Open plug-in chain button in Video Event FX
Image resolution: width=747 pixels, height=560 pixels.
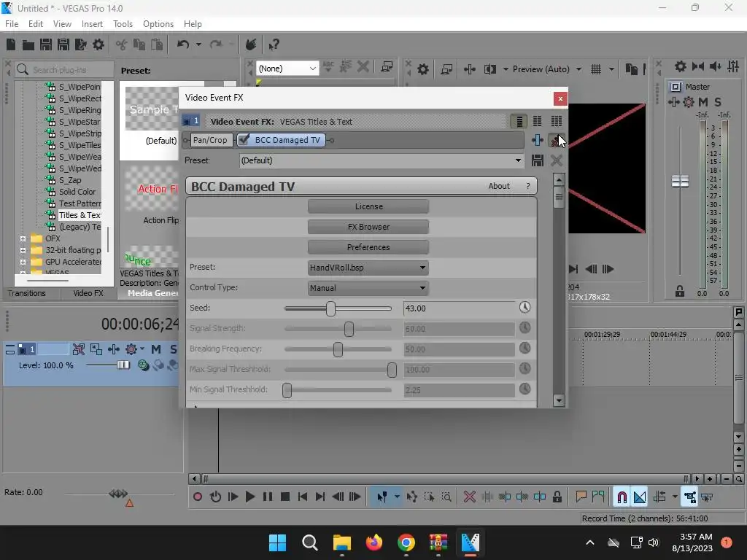[538, 140]
